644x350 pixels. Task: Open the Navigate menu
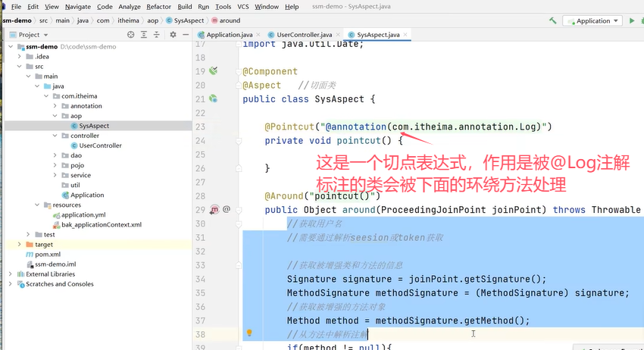click(78, 7)
